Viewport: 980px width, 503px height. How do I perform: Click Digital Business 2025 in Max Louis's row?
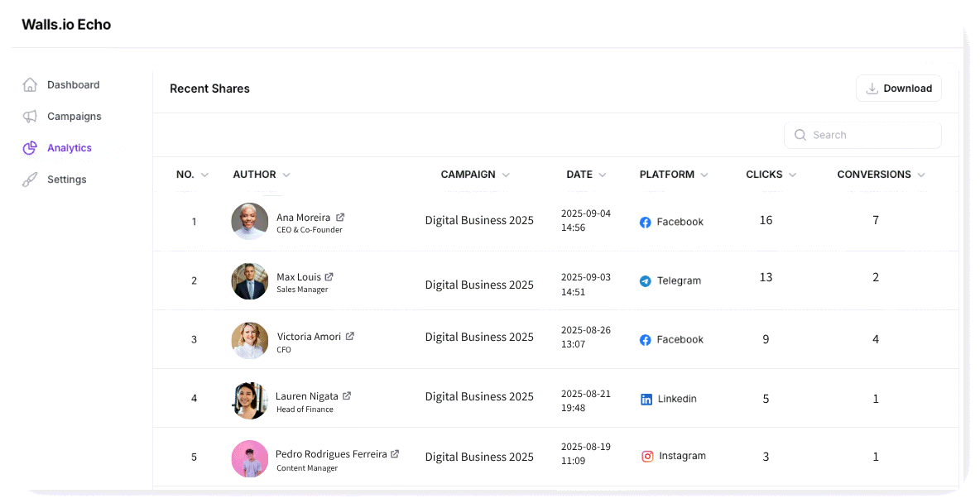(x=478, y=285)
